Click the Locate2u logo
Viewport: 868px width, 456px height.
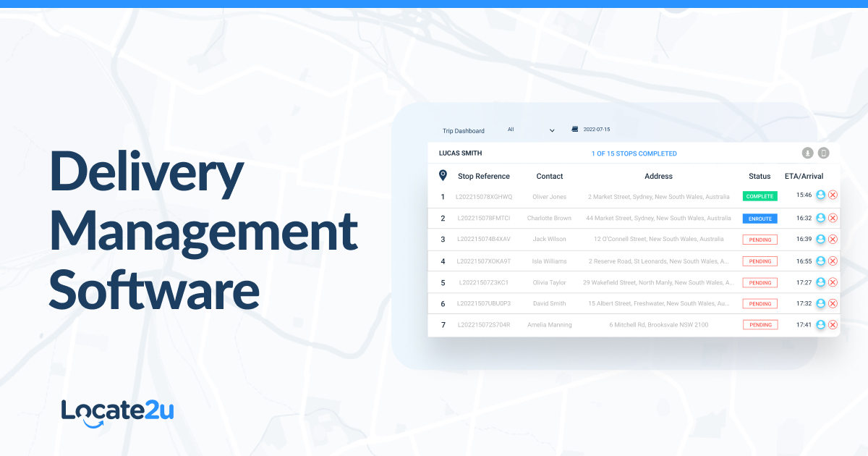[117, 410]
